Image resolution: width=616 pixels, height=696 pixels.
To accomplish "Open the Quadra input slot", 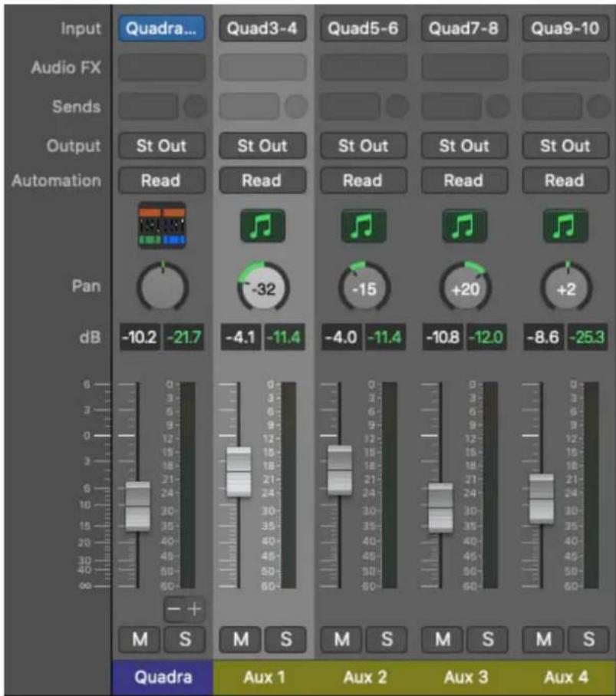I will tap(162, 28).
